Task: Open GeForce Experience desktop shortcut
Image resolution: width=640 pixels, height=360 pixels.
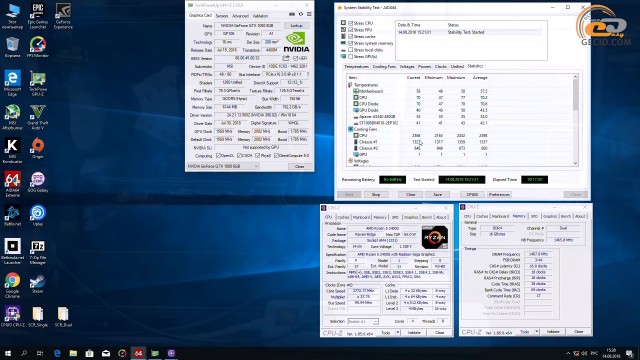Action: coord(63,16)
